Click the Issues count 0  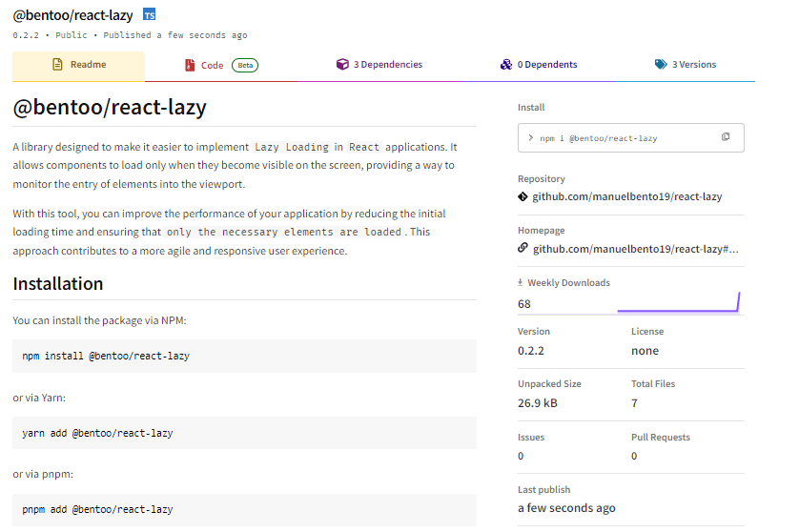[x=521, y=456]
